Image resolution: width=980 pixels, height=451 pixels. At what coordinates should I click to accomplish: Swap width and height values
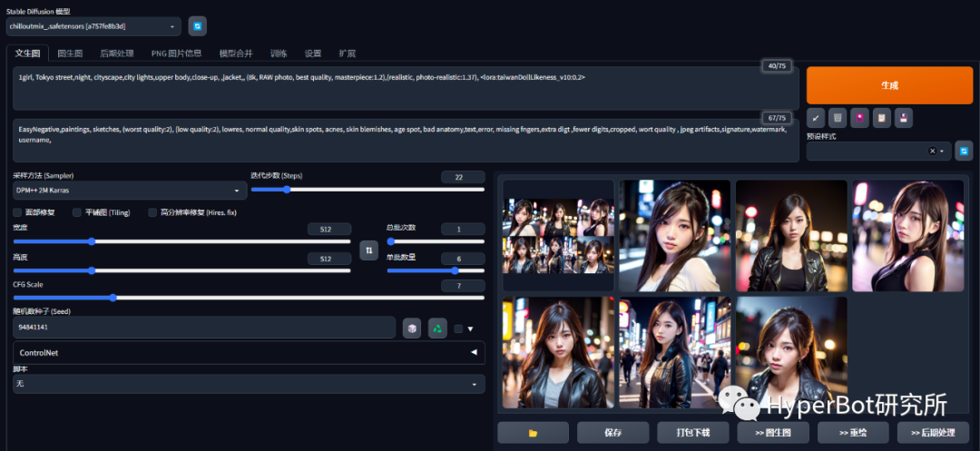[x=368, y=250]
